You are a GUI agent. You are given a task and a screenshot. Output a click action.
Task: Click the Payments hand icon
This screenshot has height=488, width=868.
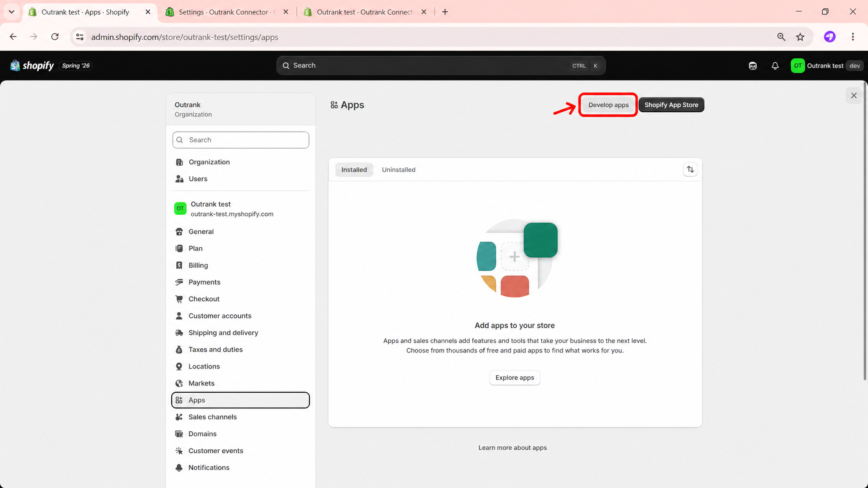click(179, 282)
